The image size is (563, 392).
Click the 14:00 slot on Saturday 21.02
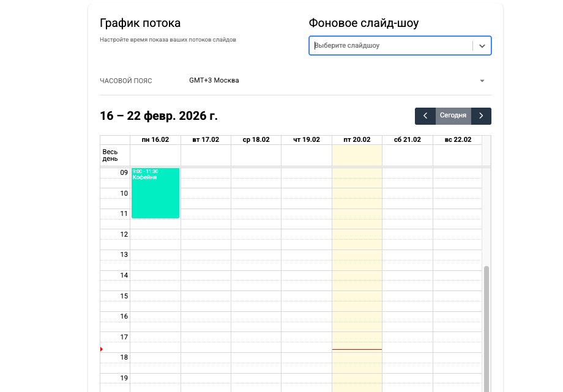point(407,276)
